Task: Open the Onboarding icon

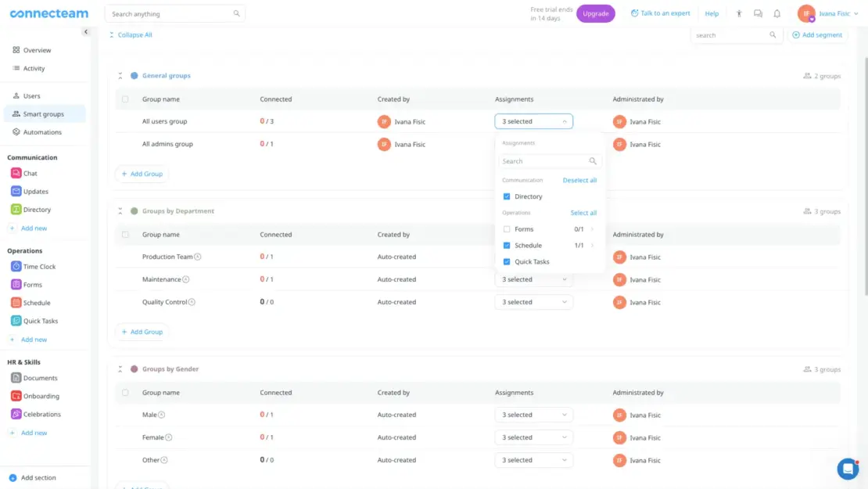Action: tap(16, 396)
